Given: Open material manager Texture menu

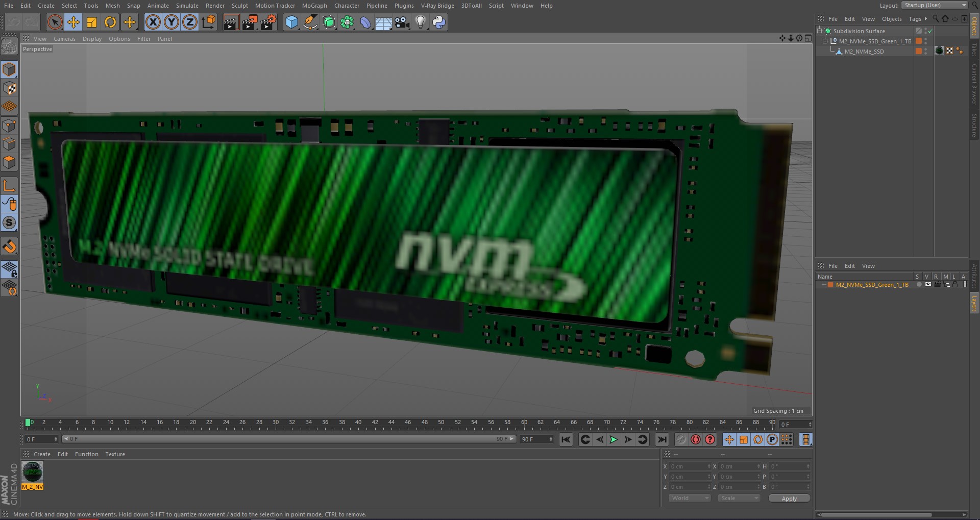Looking at the screenshot, I should click(115, 454).
